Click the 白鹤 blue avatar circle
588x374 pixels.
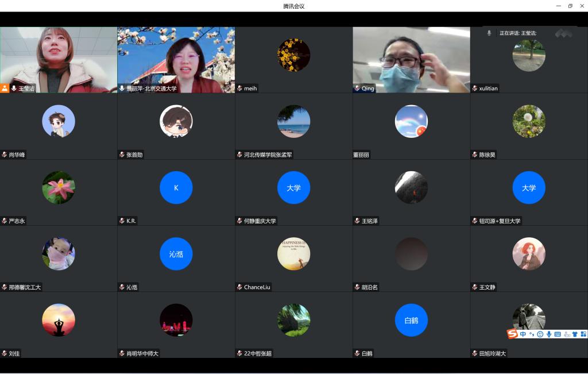pyautogui.click(x=411, y=320)
